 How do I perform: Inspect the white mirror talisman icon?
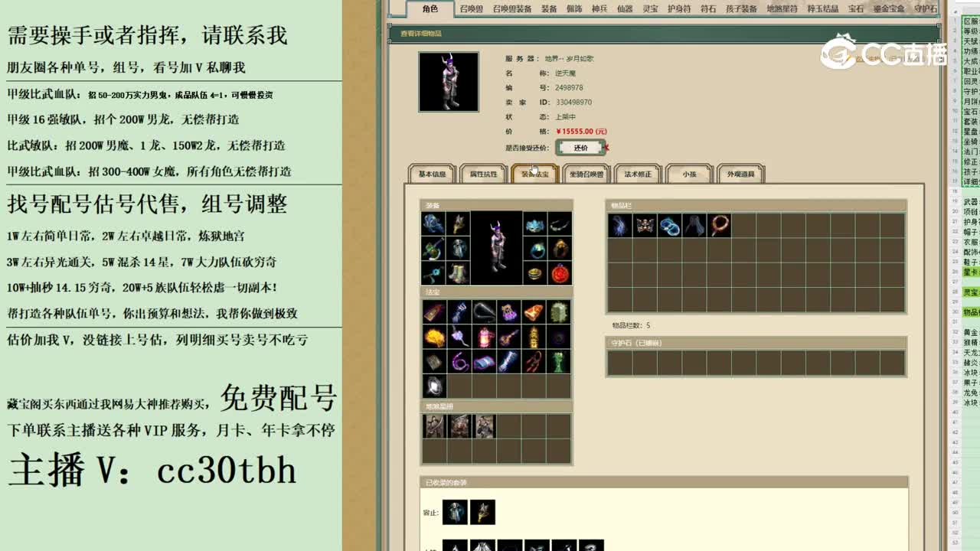pyautogui.click(x=434, y=386)
